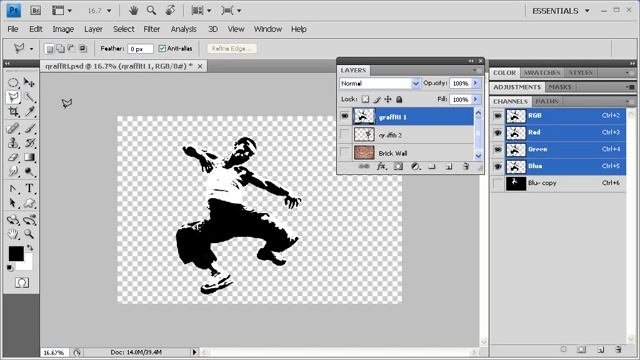The width and height of the screenshot is (640, 360).
Task: Select the Elliptical Marquee tool
Action: [13, 82]
